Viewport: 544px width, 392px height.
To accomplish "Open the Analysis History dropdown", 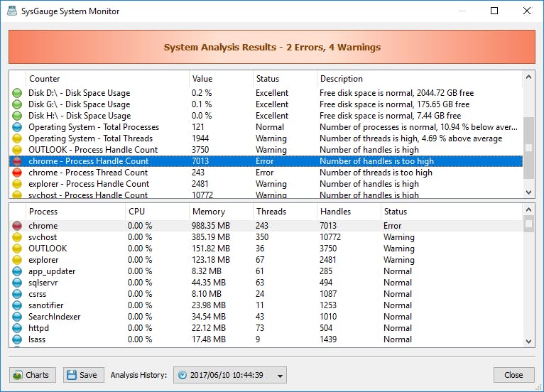I will point(230,375).
